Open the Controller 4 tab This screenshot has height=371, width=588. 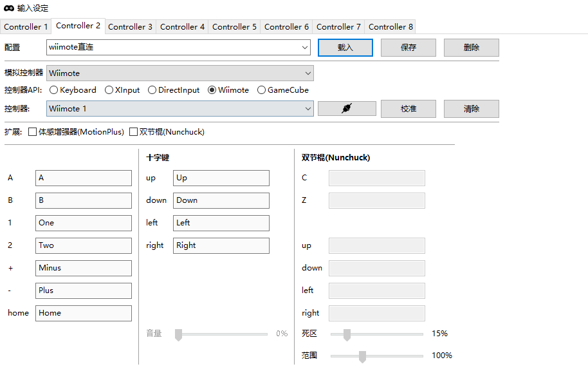point(182,27)
